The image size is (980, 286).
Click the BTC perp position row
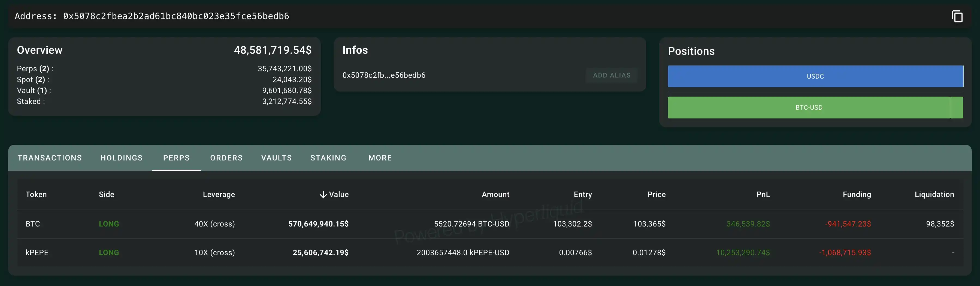304,224
